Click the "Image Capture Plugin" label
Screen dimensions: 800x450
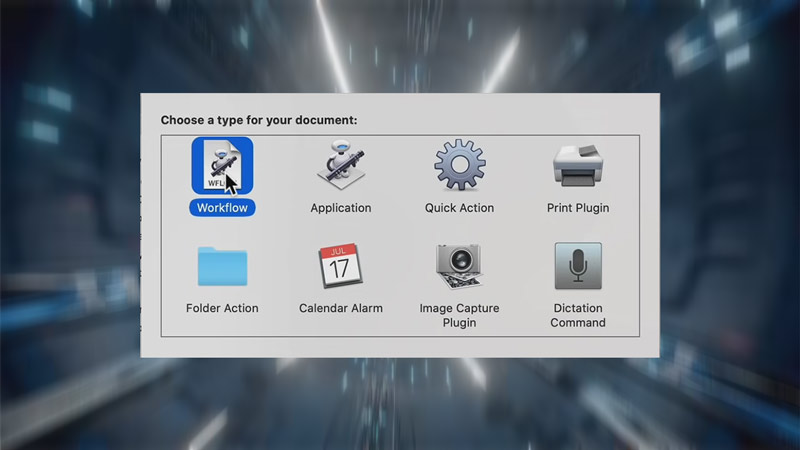[459, 315]
